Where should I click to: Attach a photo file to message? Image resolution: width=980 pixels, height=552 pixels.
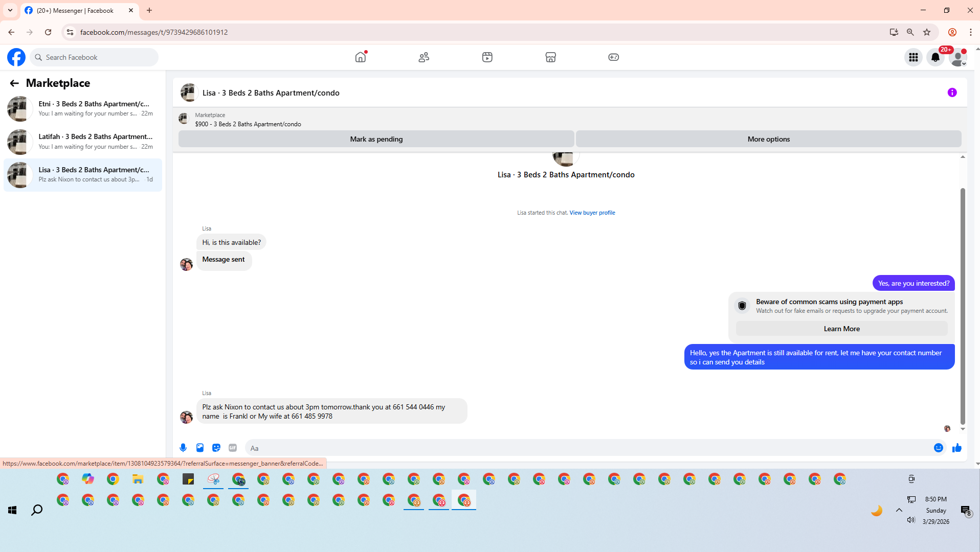point(200,448)
